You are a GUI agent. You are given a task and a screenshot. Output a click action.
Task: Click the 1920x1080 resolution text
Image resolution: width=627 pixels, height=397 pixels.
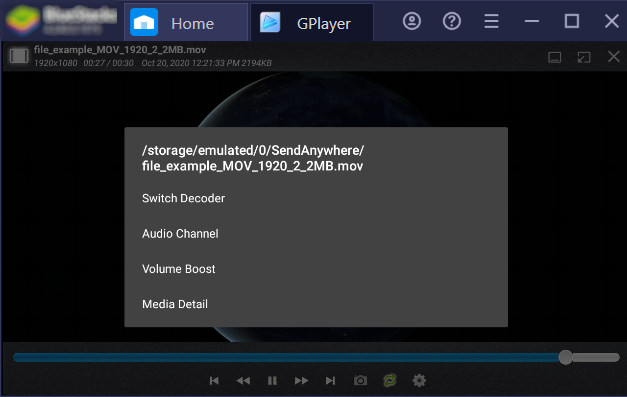56,63
